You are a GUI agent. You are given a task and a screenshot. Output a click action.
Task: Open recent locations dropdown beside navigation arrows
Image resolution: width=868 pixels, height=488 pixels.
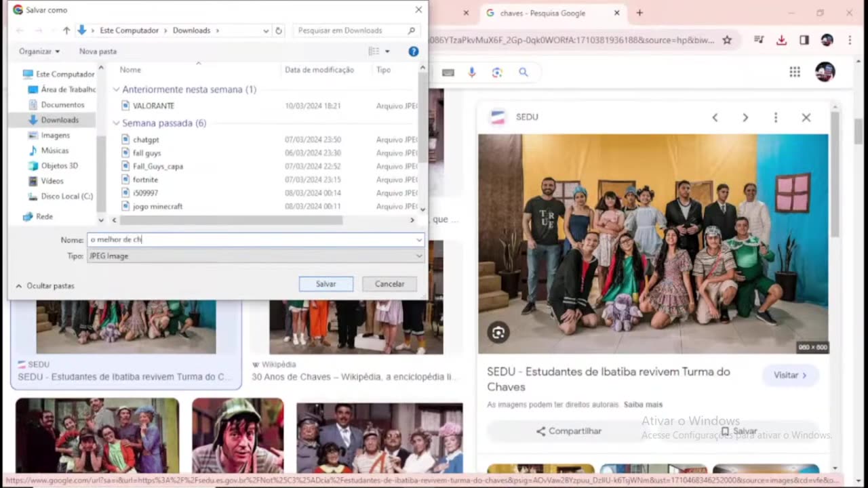[x=52, y=30]
